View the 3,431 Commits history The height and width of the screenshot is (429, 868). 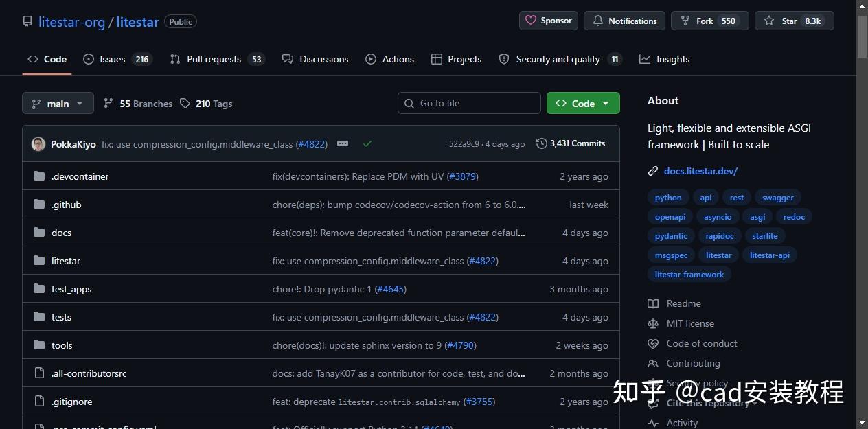[x=571, y=143]
